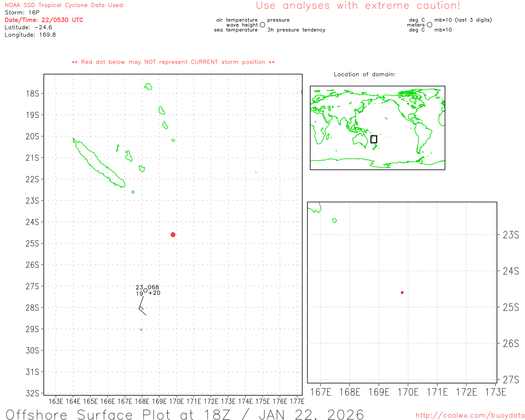Click the small green island dot near 29S
The height and width of the screenshot is (420, 525).
141,329
